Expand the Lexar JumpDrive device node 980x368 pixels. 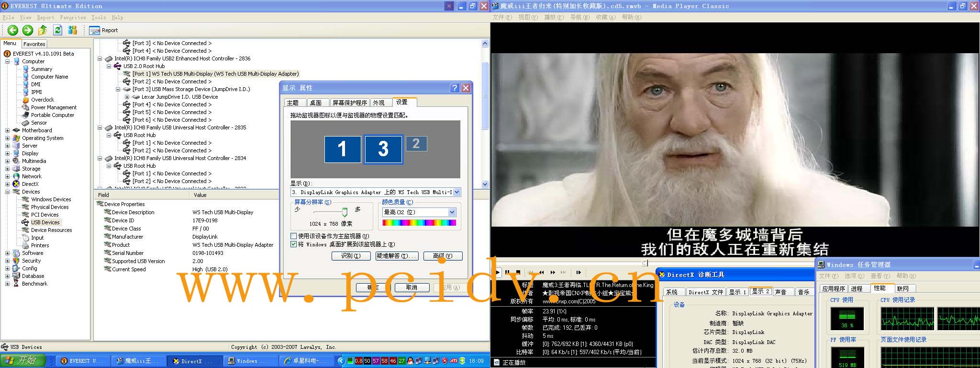tap(127, 97)
